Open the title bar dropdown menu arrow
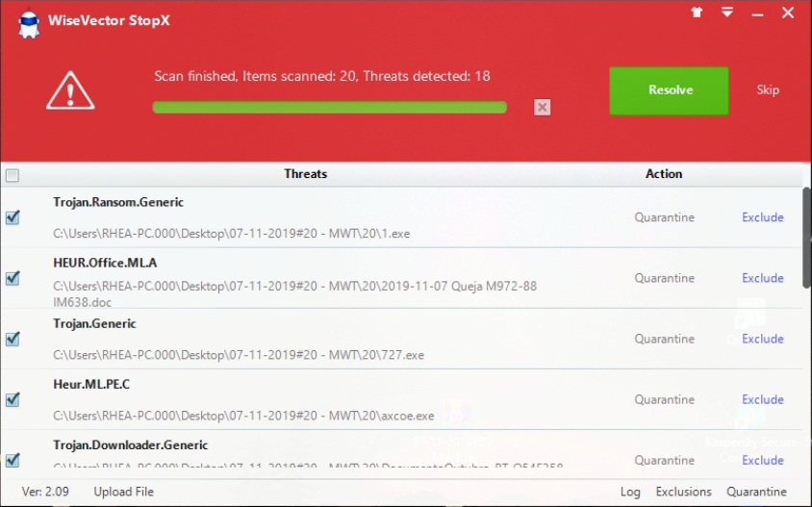The width and height of the screenshot is (812, 507). [x=727, y=13]
